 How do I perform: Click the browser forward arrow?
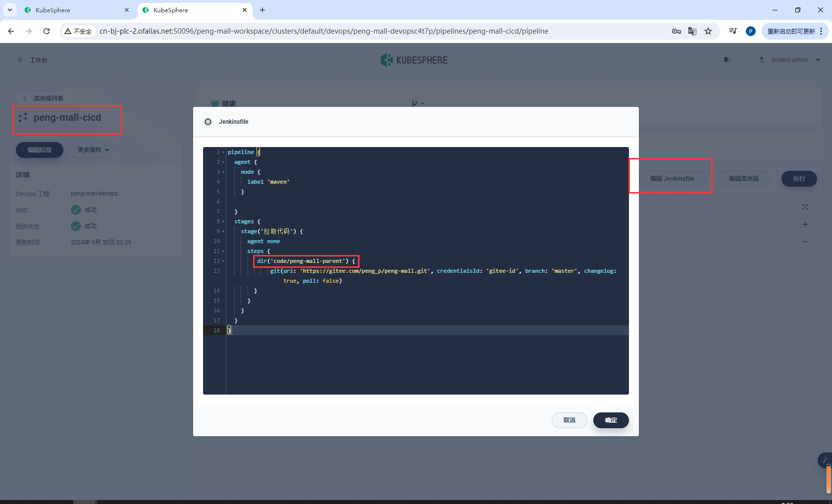click(29, 31)
